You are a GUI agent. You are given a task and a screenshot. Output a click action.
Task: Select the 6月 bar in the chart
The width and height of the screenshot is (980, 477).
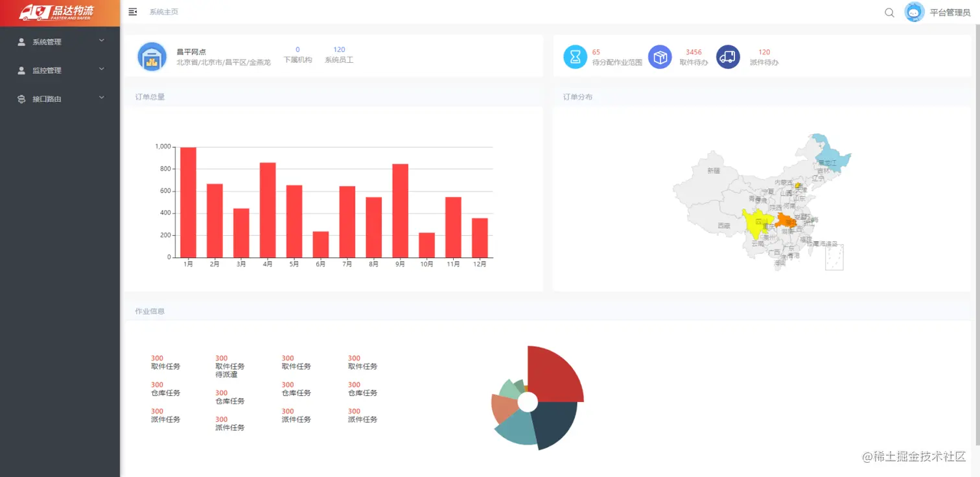pyautogui.click(x=321, y=244)
